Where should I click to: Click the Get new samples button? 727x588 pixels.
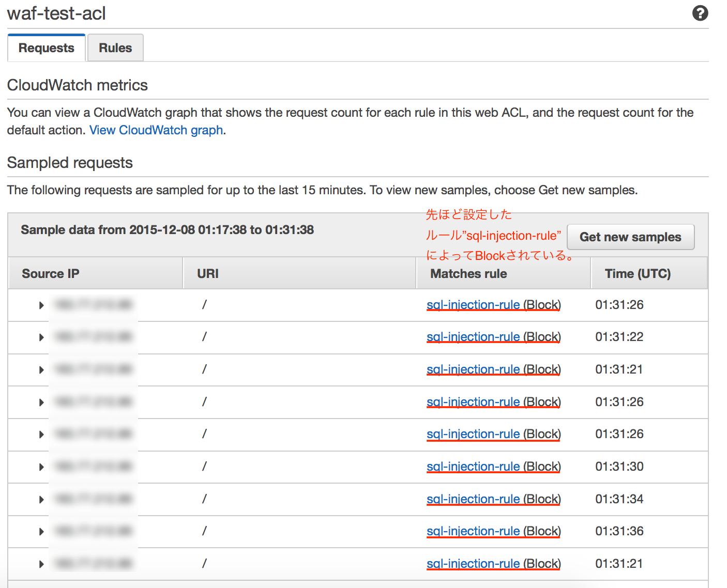[x=630, y=237]
